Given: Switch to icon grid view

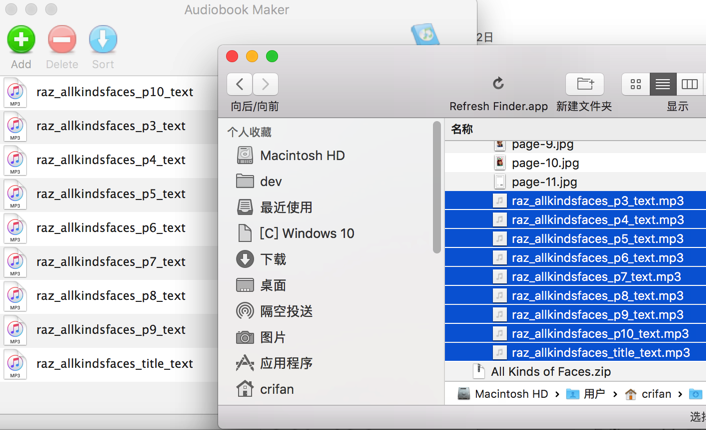Looking at the screenshot, I should (636, 84).
